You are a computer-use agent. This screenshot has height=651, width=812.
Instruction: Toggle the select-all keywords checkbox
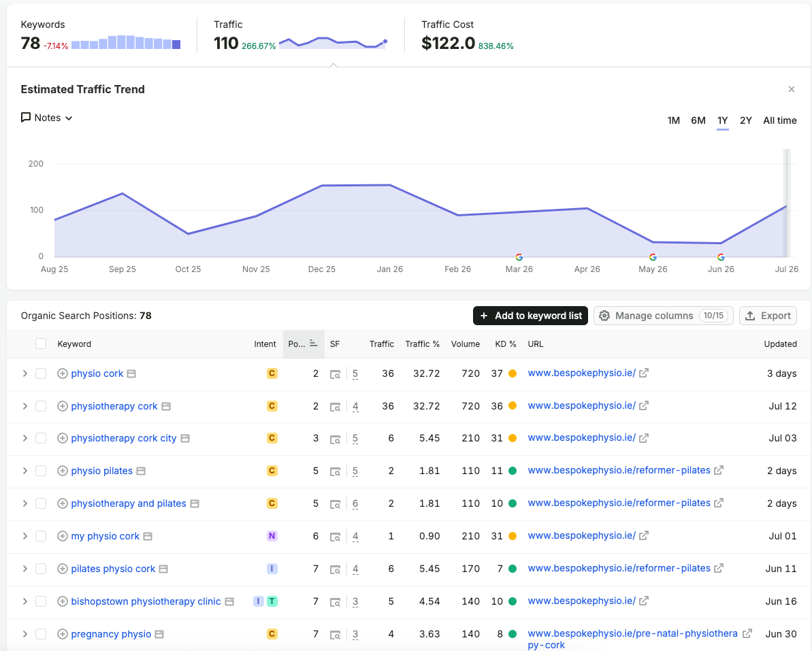click(41, 344)
